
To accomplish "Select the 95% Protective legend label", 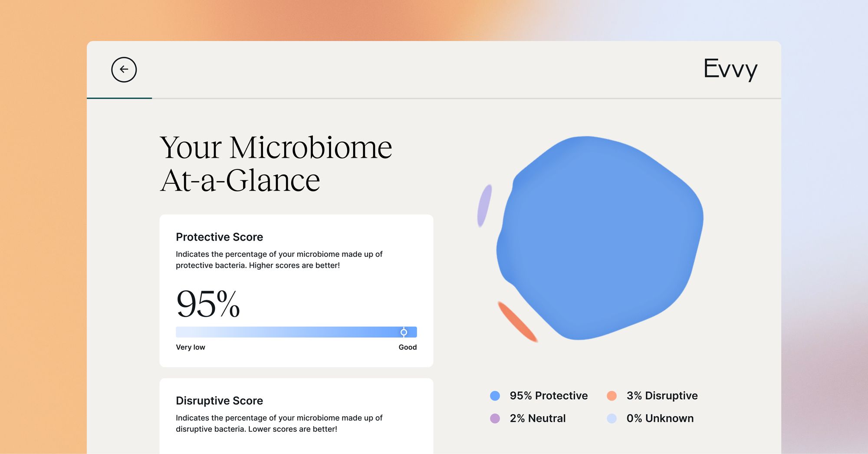I will (x=549, y=396).
